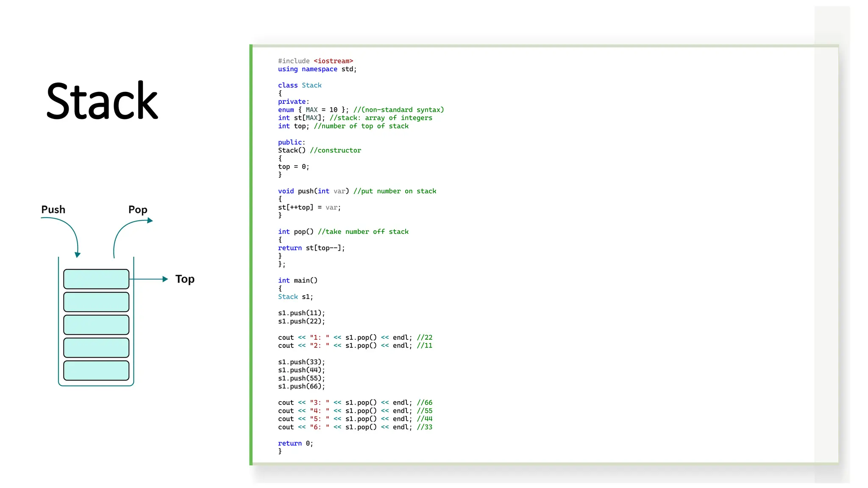This screenshot has width=868, height=488.
Task: Click the cout line printing "4: "
Action: click(355, 411)
